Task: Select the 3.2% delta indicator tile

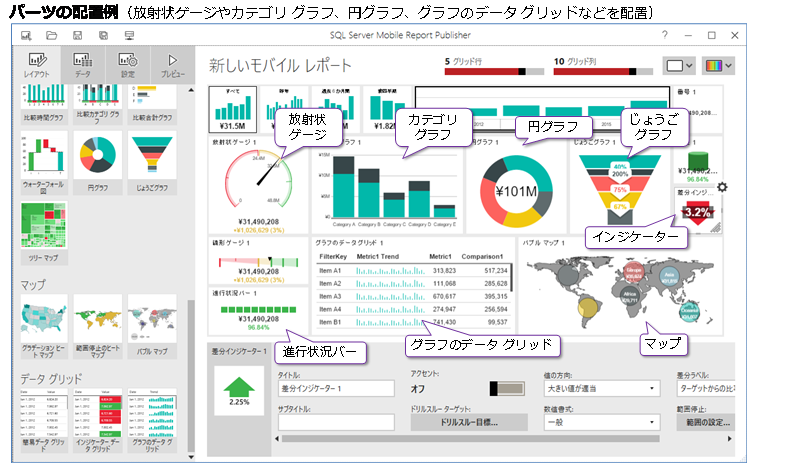Action: pos(697,211)
